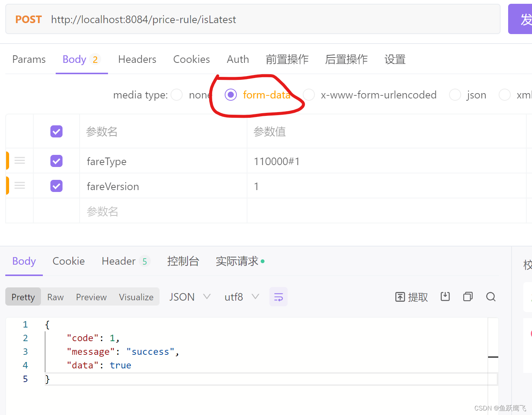532x415 pixels.
Task: Toggle line wrapping icon in response viewer
Action: pyautogui.click(x=278, y=296)
